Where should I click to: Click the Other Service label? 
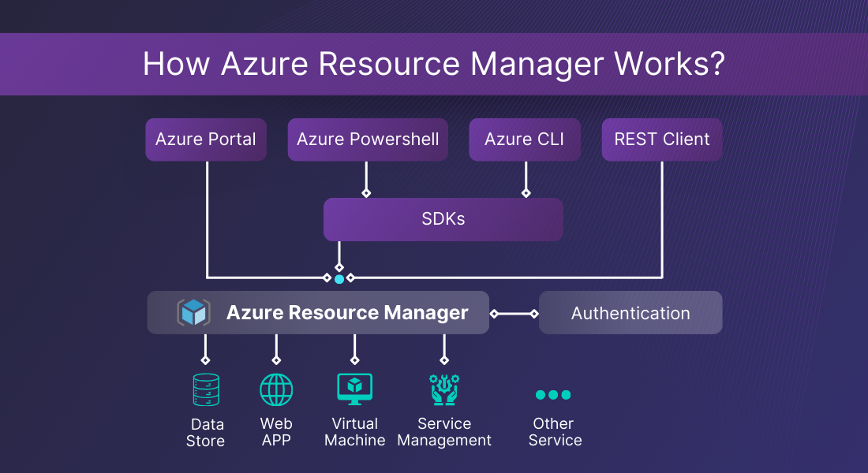click(x=555, y=432)
